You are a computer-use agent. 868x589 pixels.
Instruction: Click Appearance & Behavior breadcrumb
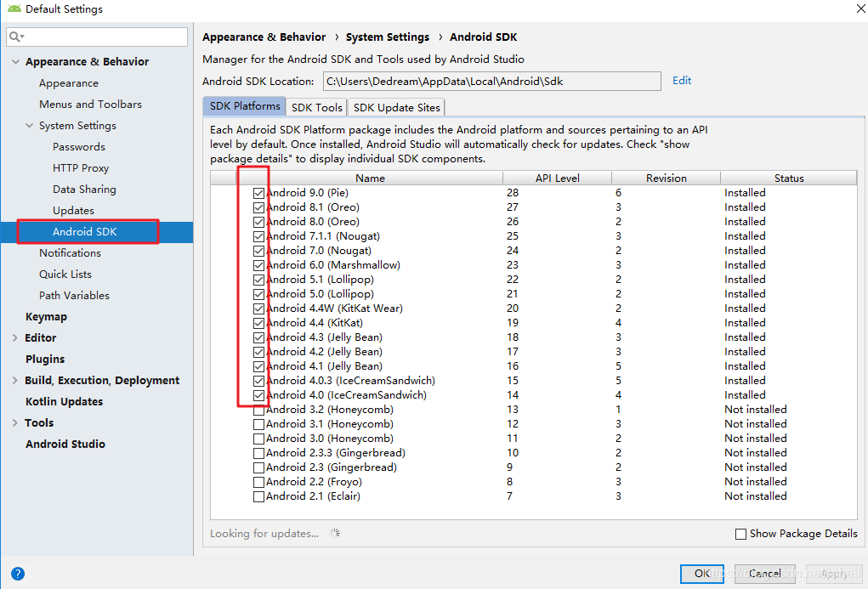264,37
